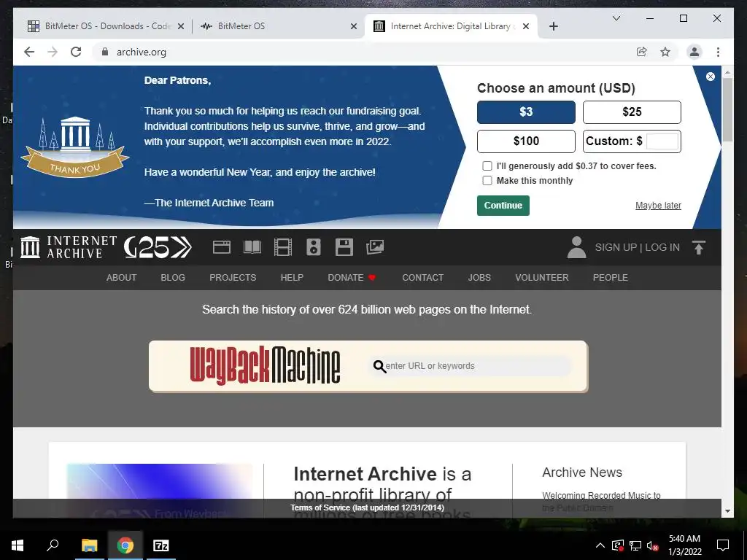This screenshot has height=560, width=747.
Task: Open Chrome's three-dot menu
Action: point(718,52)
